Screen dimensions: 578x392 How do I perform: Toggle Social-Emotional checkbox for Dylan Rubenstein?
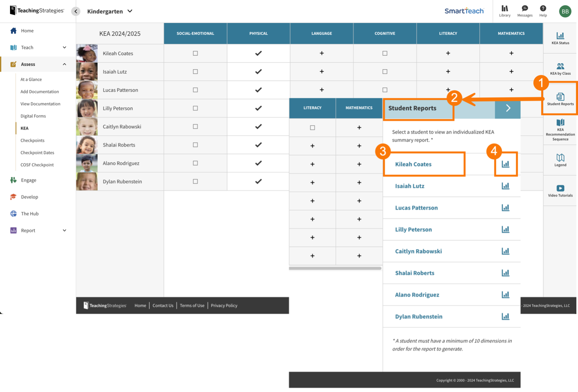[195, 182]
